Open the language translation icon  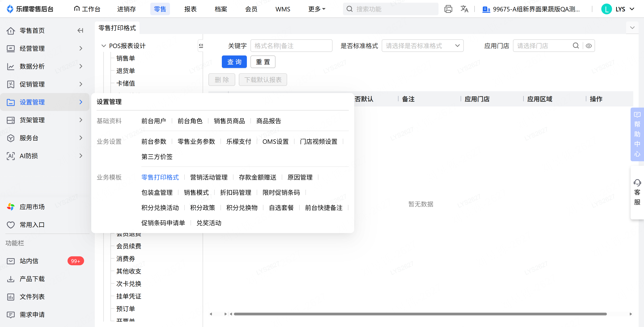pos(464,9)
